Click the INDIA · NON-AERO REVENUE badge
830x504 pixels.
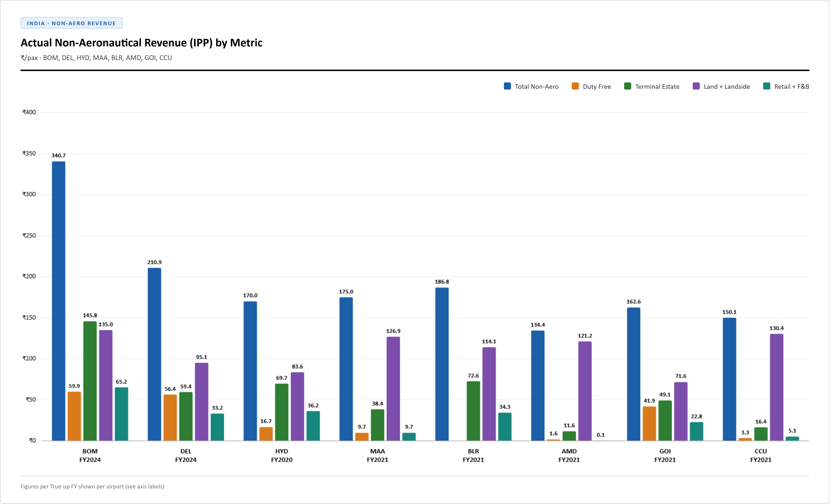pos(71,23)
